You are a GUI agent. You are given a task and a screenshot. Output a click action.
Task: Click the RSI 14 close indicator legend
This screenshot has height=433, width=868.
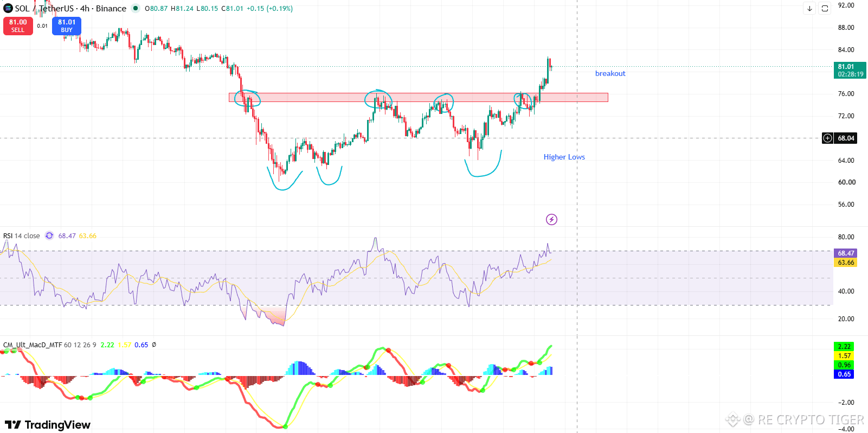[x=22, y=235]
